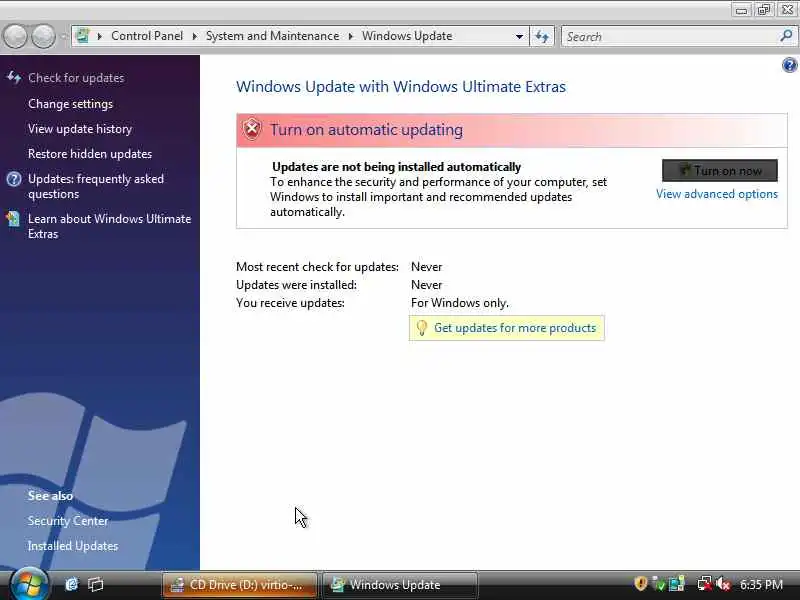Open the Start menu orb
800x600 pixels.
29,584
